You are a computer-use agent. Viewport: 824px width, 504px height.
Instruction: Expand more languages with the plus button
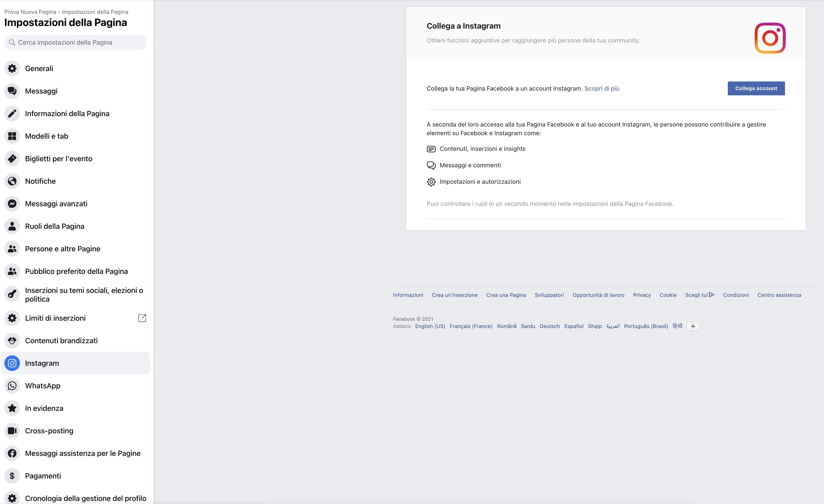[x=693, y=326]
